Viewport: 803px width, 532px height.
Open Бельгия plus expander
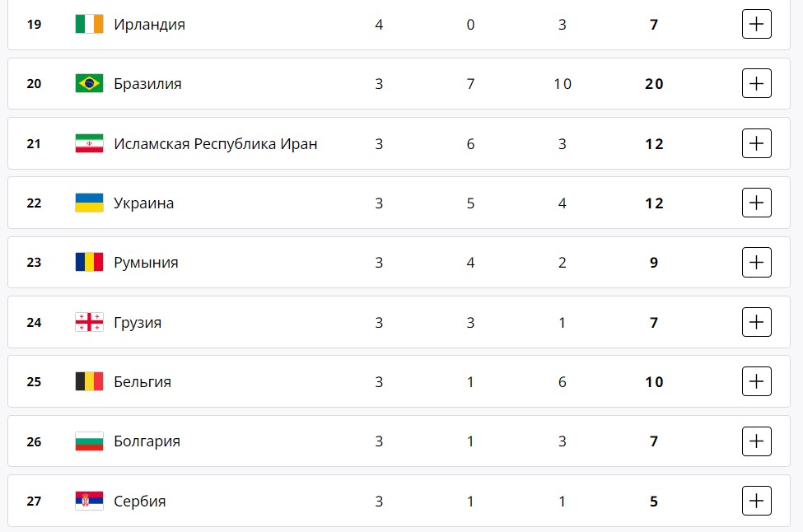[x=756, y=381]
